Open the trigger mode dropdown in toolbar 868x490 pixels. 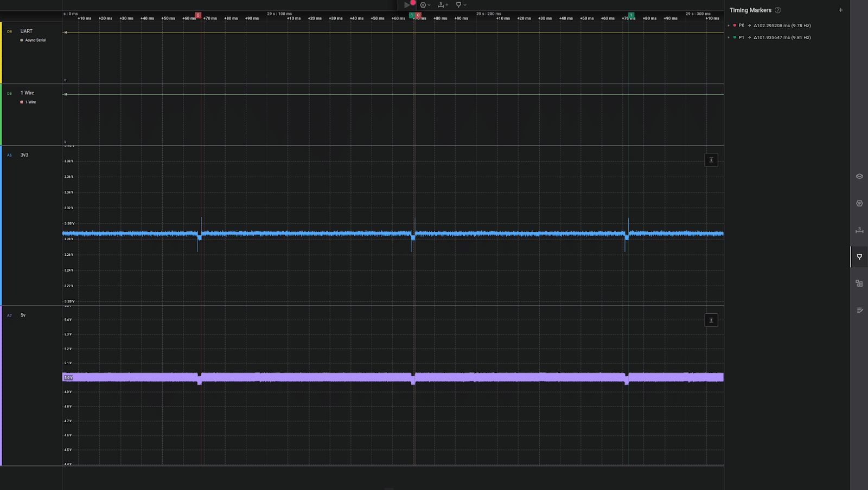(x=425, y=5)
